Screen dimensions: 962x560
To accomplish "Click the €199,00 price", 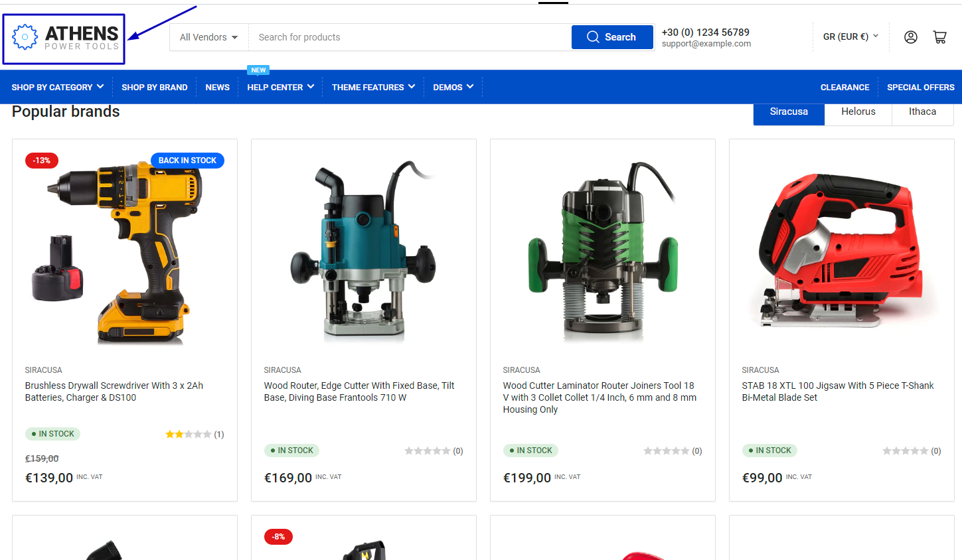I will pyautogui.click(x=527, y=478).
